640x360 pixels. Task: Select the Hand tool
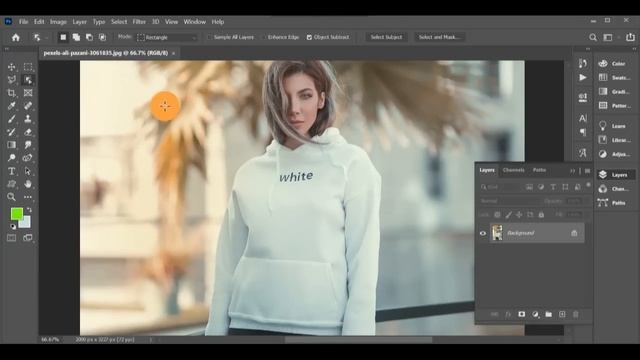[x=28, y=184]
